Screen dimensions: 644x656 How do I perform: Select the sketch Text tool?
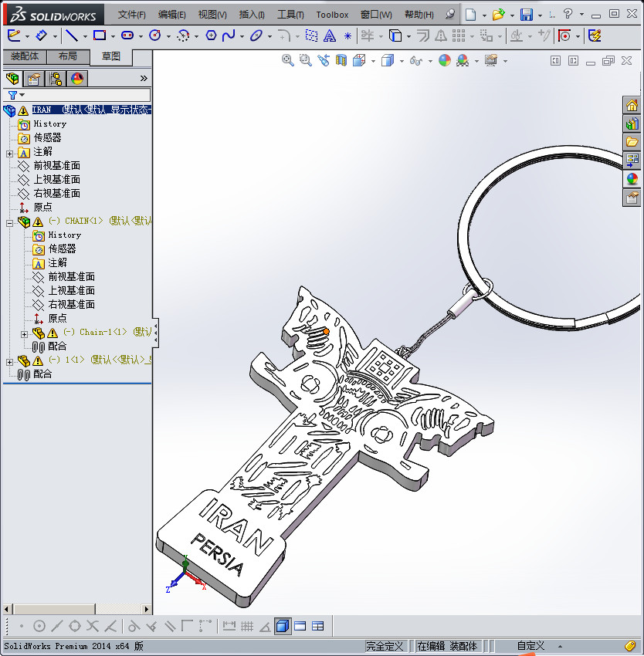pyautogui.click(x=330, y=36)
